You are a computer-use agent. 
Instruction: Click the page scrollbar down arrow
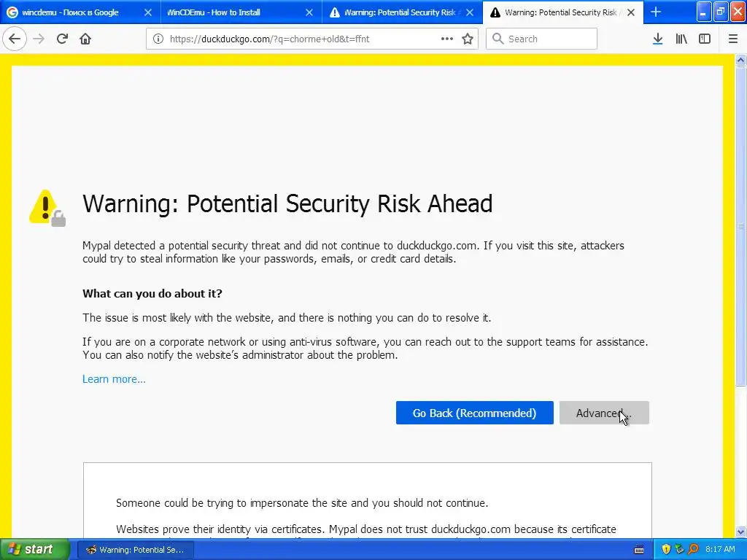[741, 532]
